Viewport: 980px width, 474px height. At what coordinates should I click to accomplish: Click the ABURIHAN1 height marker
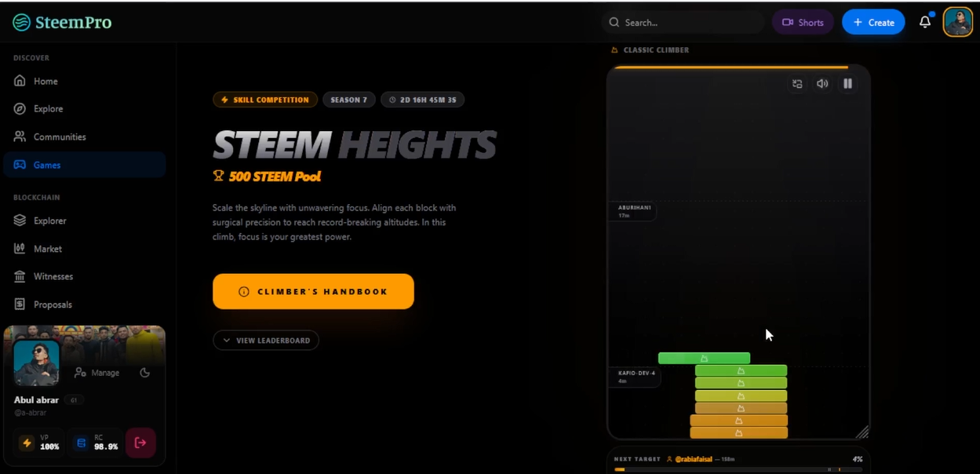click(x=634, y=211)
